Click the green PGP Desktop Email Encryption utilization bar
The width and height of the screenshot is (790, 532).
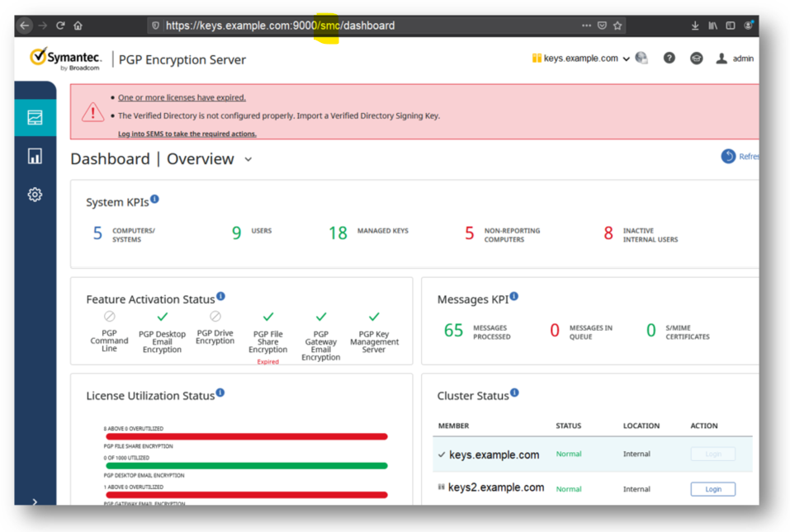click(x=246, y=465)
